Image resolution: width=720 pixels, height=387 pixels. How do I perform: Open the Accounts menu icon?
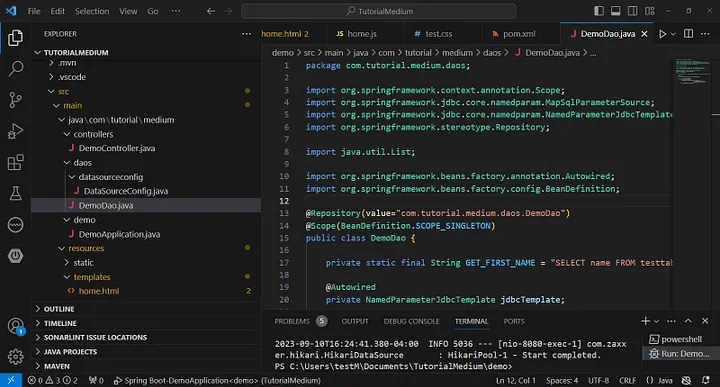pyautogui.click(x=16, y=326)
